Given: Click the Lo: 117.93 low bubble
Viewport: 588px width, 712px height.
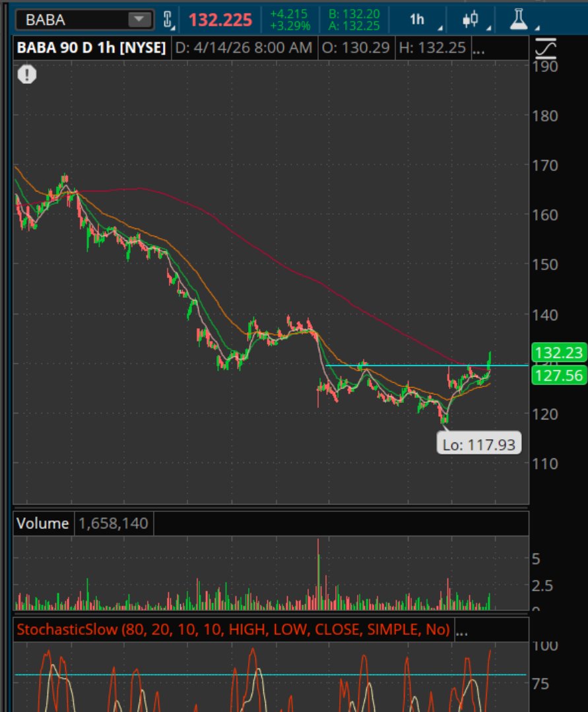Looking at the screenshot, I should pos(478,444).
